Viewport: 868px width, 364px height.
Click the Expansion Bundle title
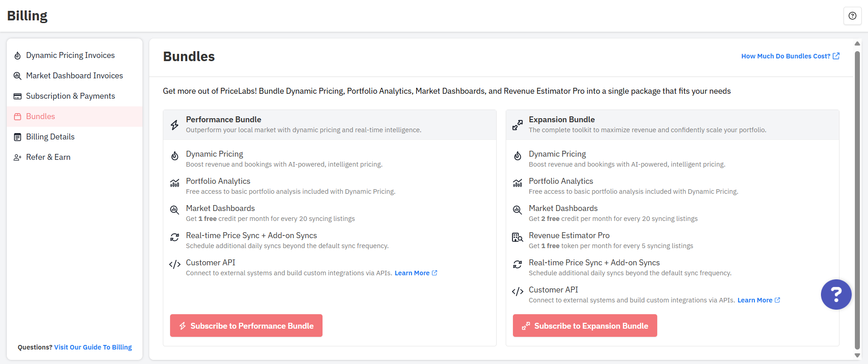(562, 120)
